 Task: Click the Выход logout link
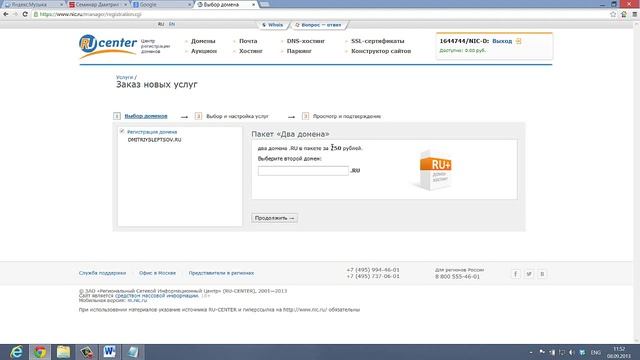pyautogui.click(x=502, y=41)
